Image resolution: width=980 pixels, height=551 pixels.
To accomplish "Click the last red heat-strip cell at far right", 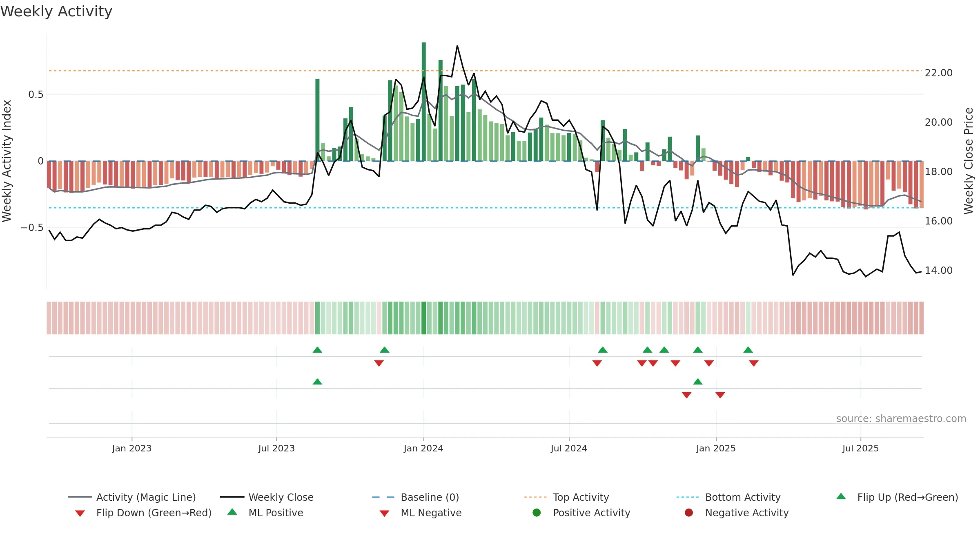I will pyautogui.click(x=922, y=318).
